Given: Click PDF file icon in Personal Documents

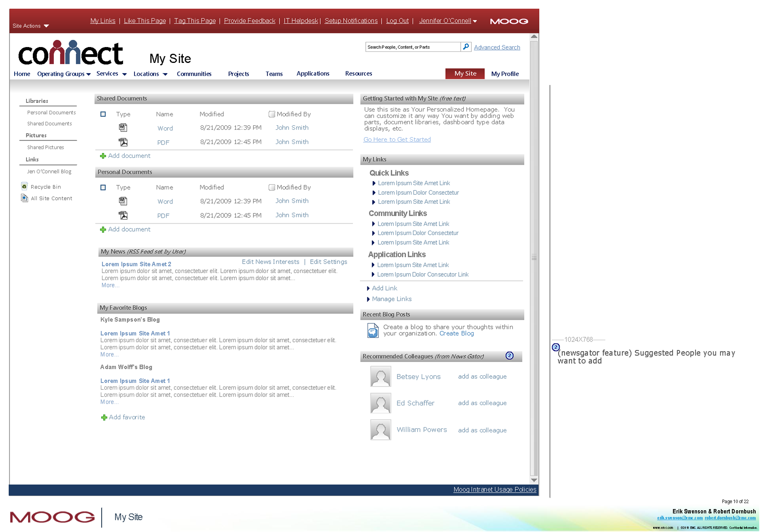Looking at the screenshot, I should 123,215.
